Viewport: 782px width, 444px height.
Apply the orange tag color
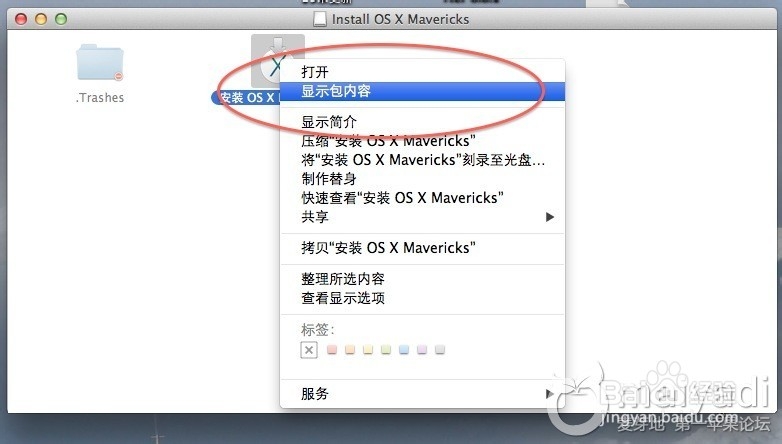(350, 349)
